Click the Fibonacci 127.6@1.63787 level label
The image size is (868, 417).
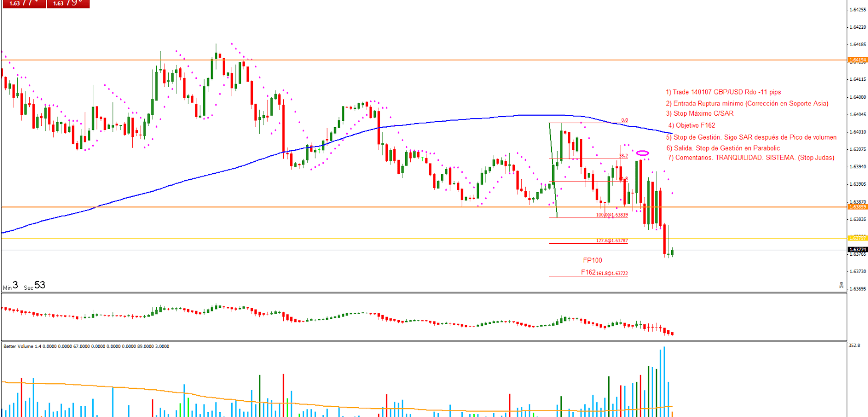click(612, 241)
